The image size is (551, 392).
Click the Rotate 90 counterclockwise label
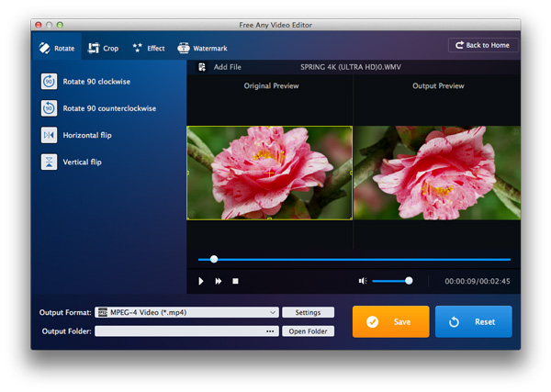click(x=109, y=108)
